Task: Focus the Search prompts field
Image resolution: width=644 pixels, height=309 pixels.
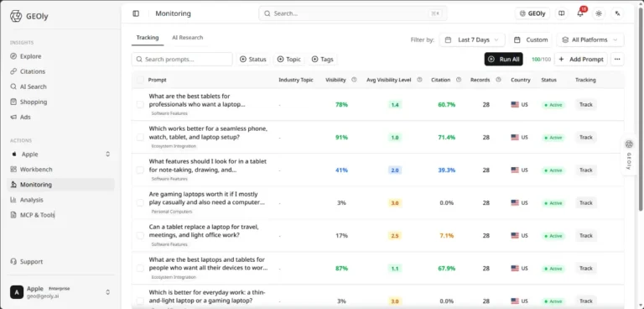Action: click(182, 60)
